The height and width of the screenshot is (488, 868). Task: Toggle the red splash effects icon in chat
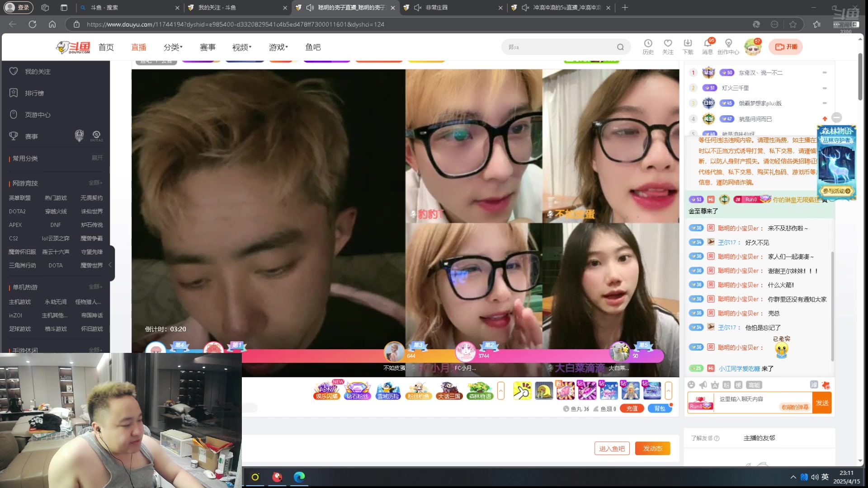point(826,385)
